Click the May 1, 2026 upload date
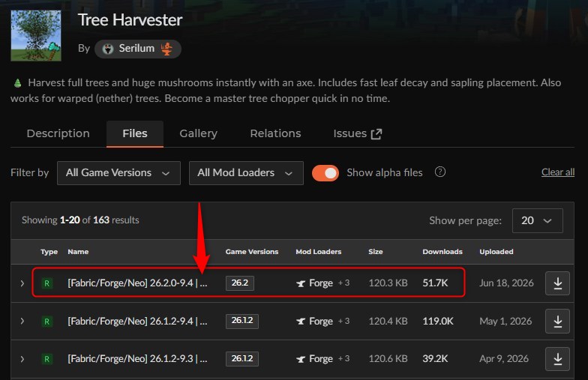Image resolution: width=588 pixels, height=380 pixels. click(x=505, y=321)
